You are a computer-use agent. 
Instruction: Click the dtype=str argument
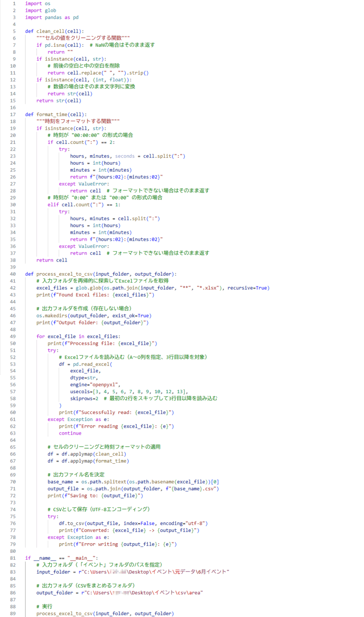coord(84,378)
